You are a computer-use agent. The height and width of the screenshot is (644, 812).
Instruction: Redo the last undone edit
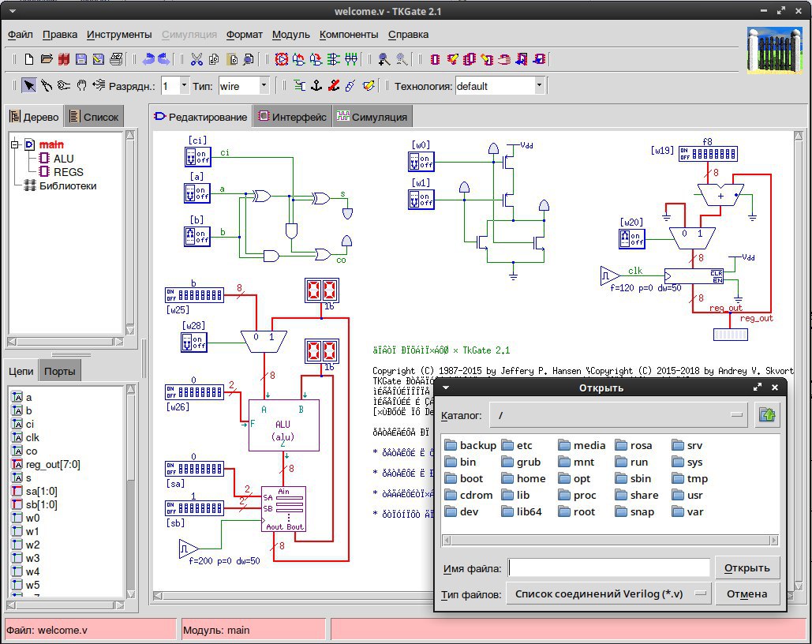click(x=163, y=59)
